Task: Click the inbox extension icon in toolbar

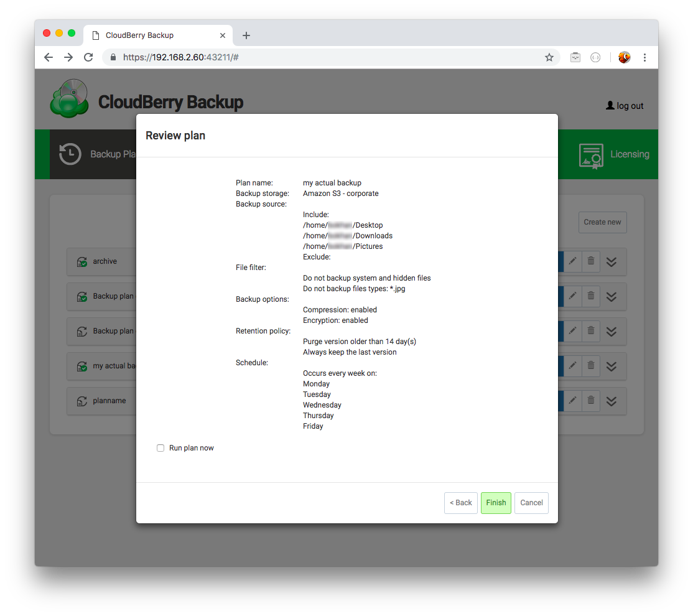Action: click(575, 57)
